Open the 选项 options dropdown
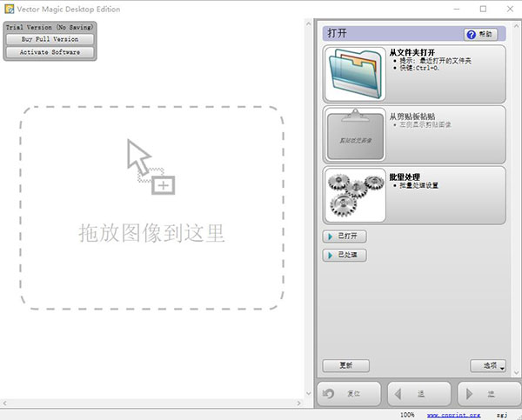Screen dimensions: 522x420 [x=488, y=365]
